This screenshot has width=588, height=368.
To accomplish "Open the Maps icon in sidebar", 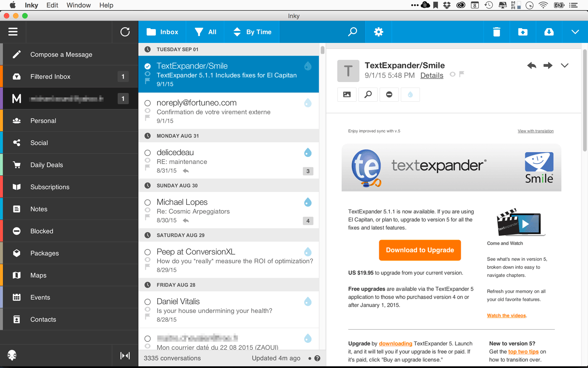I will 17,275.
